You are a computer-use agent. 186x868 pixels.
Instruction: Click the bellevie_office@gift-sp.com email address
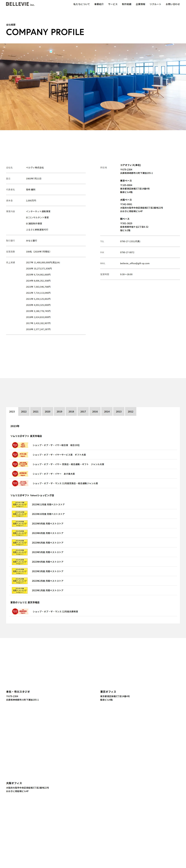click(135, 263)
